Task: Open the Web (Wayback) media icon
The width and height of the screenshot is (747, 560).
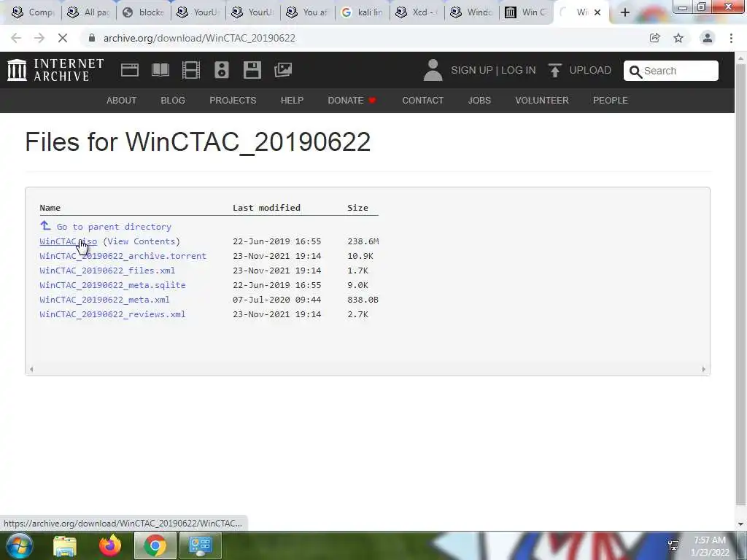Action: coord(130,70)
